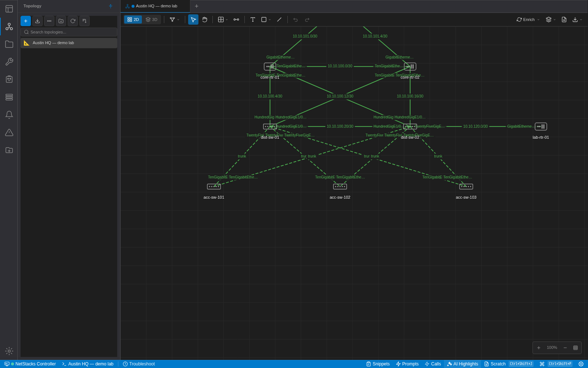Select the Austin HQ — demo lab tab

[x=155, y=6]
